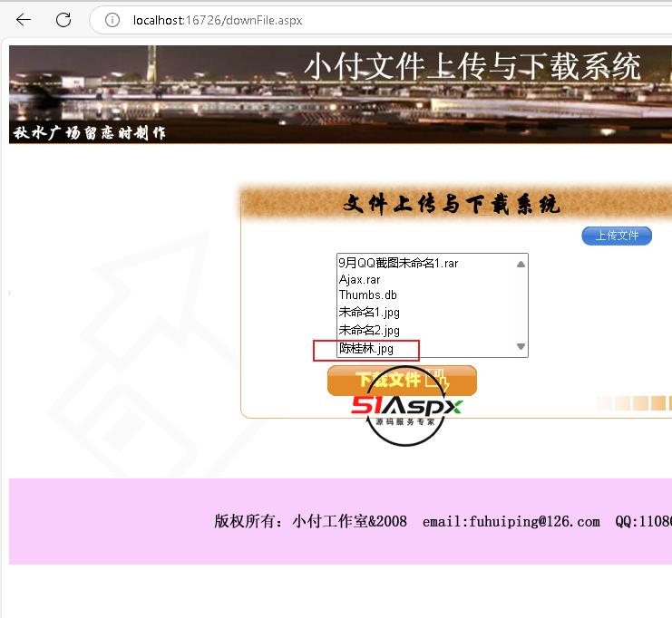Screen dimensions: 672x618
Task: Click the file list scroll-down arrow
Action: coord(521,346)
